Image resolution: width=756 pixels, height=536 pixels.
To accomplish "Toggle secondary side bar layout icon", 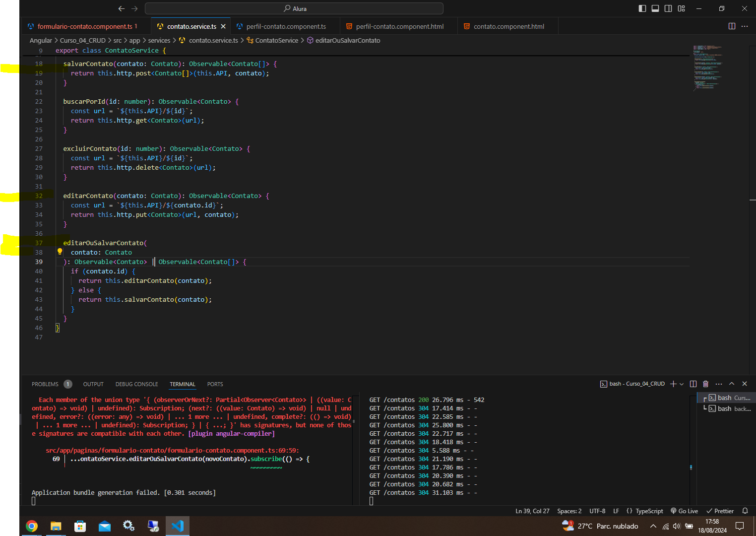I will pyautogui.click(x=668, y=8).
